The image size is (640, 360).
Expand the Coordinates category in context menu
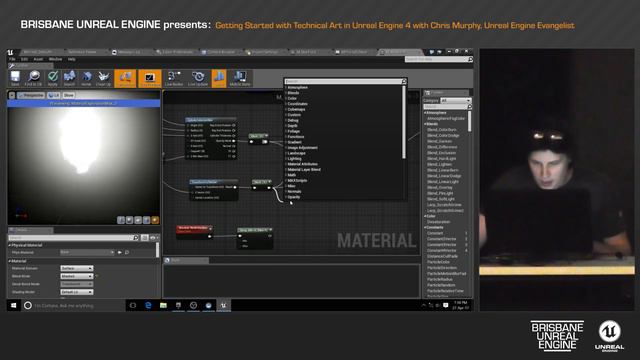point(297,104)
